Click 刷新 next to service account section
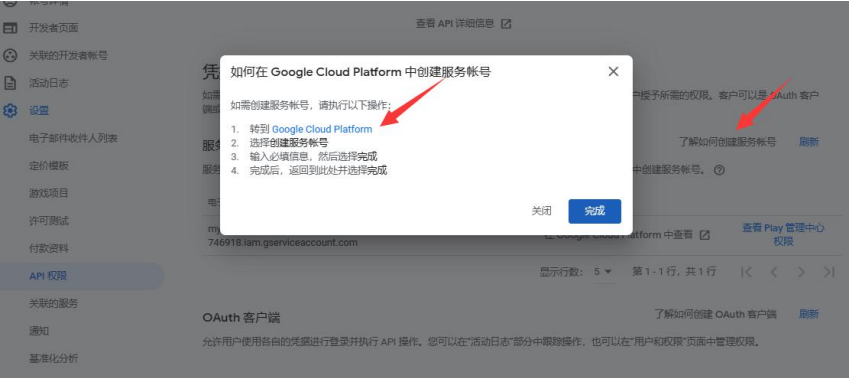Screen dimensions: 851x378 click(x=809, y=142)
